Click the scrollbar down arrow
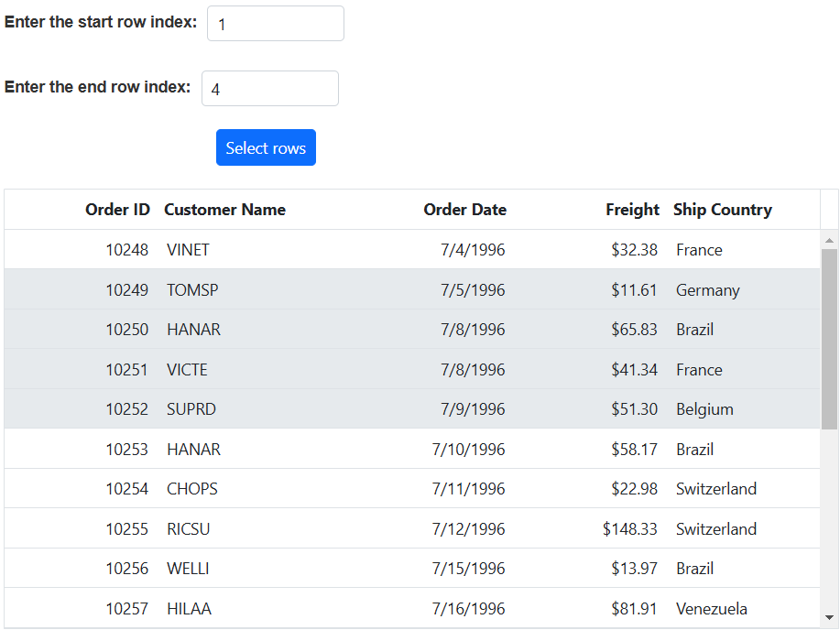The height and width of the screenshot is (630, 840). tap(829, 617)
